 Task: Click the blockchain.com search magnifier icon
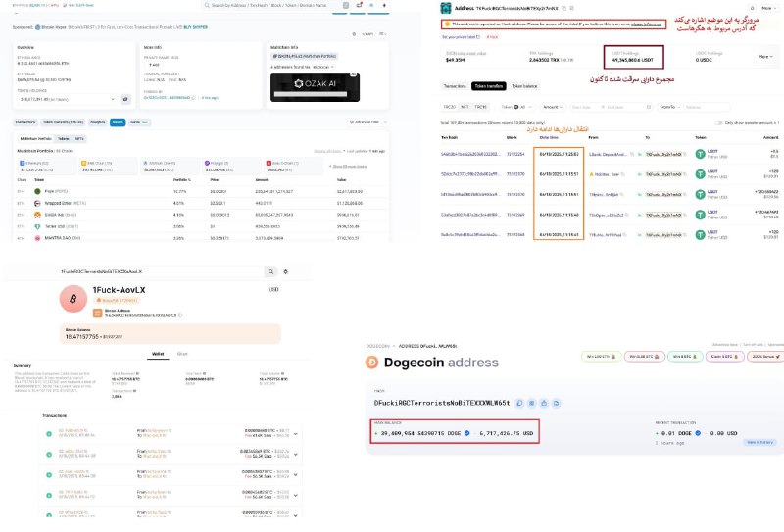[270, 271]
